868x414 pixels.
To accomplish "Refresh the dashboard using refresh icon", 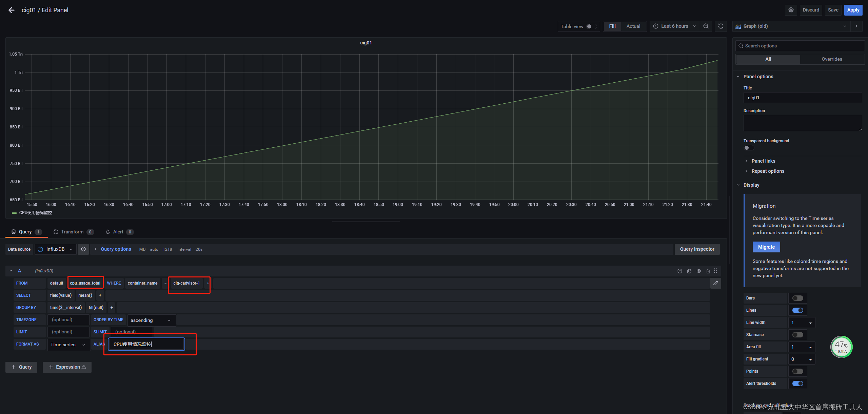I will 721,26.
